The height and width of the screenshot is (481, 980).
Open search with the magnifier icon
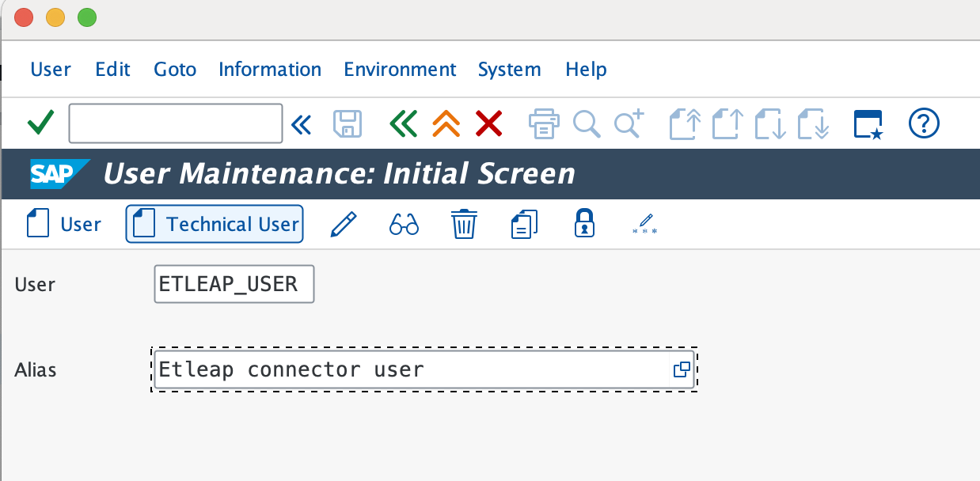point(587,123)
